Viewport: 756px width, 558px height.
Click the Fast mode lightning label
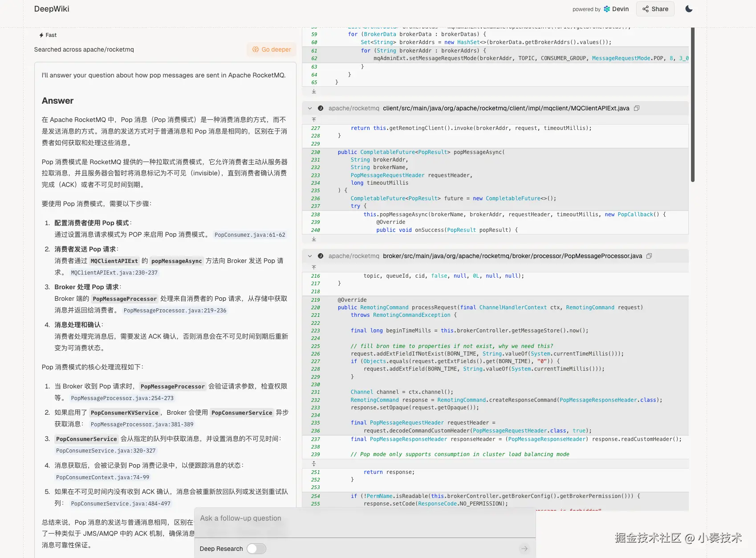(x=48, y=35)
